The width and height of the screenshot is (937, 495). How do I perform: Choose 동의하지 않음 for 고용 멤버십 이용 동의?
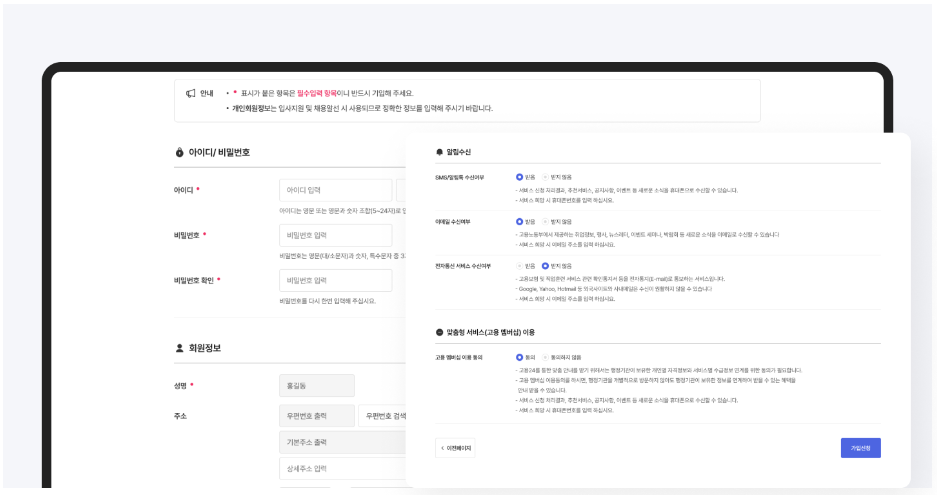coord(545,358)
